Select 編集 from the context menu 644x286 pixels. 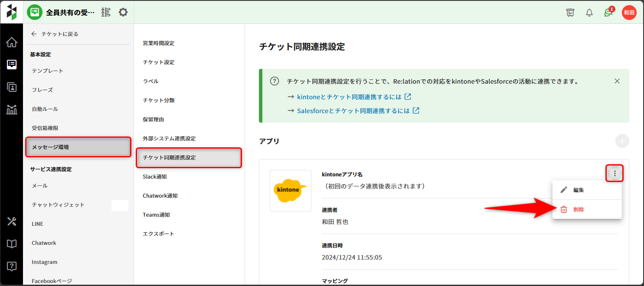(579, 190)
